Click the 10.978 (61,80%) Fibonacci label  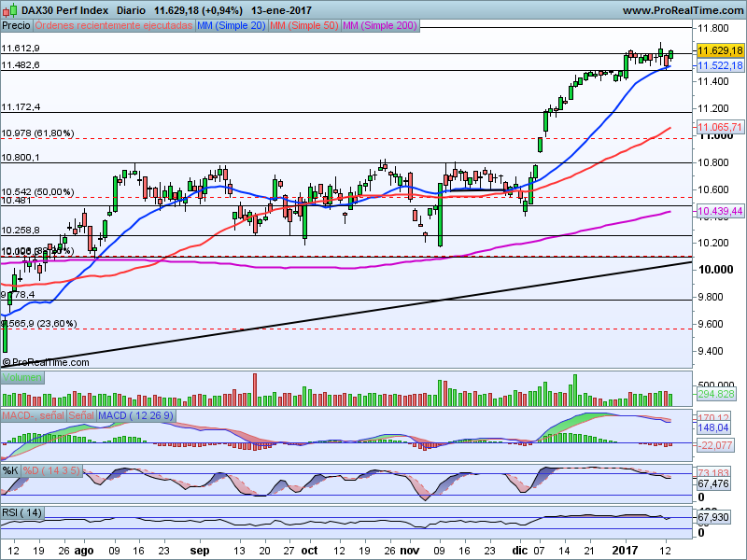point(37,133)
